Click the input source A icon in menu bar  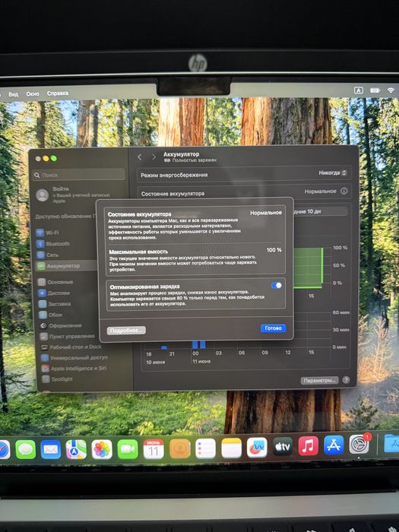358,90
